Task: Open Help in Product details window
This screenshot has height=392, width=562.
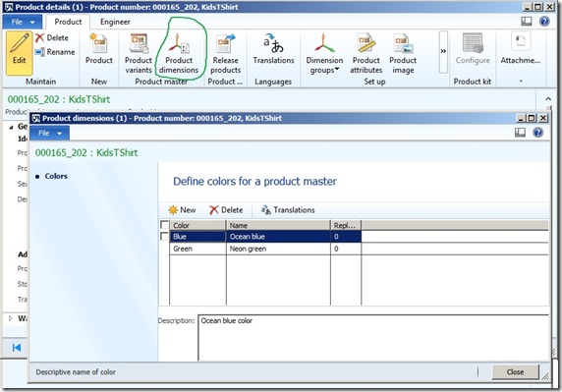Action: click(544, 22)
